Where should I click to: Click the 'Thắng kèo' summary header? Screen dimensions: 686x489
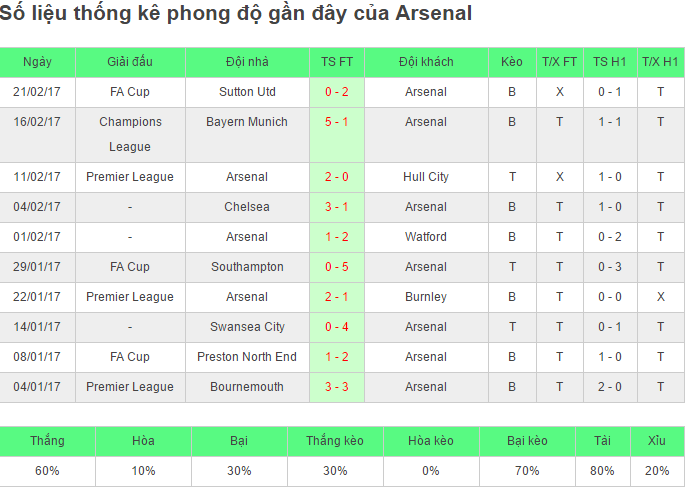tap(335, 441)
